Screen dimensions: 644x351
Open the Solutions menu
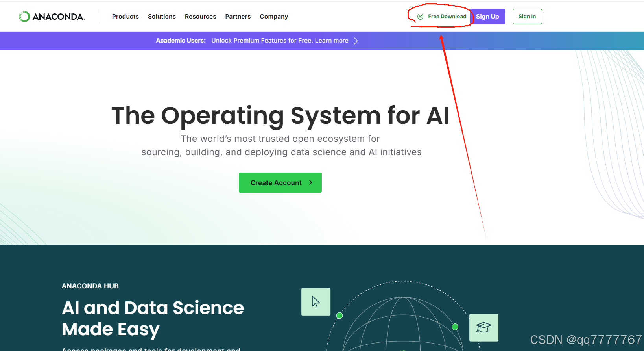162,17
